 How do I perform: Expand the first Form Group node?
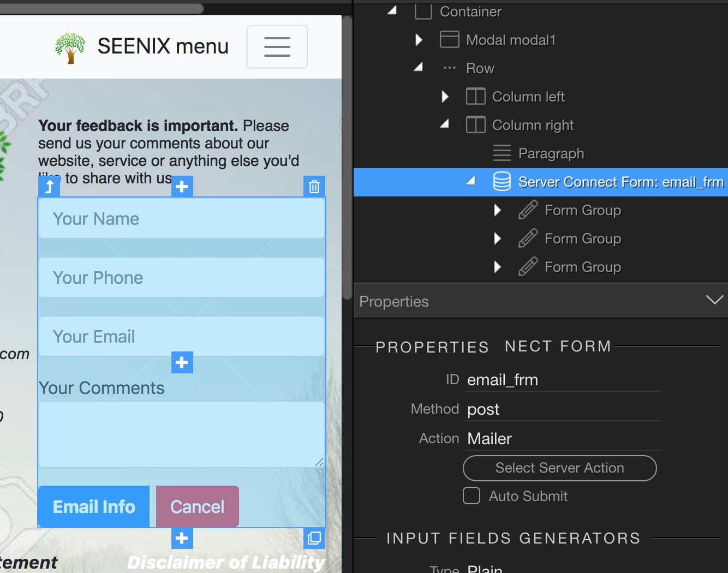tap(497, 210)
